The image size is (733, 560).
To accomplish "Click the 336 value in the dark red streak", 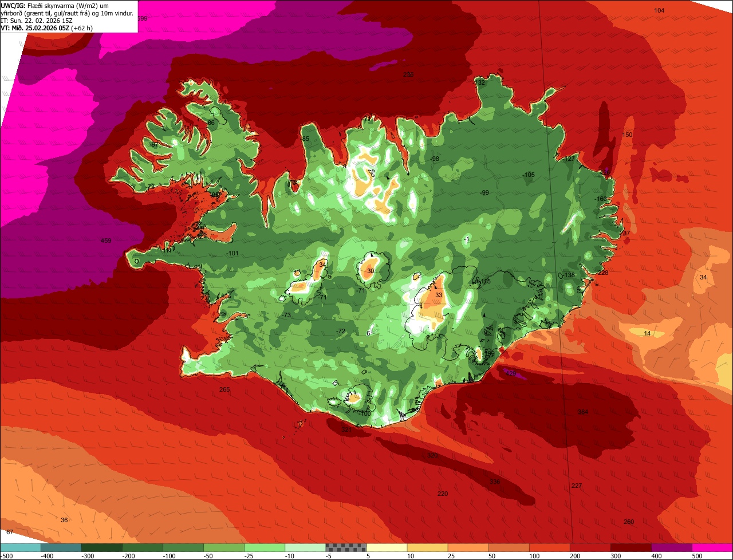I will 495,482.
